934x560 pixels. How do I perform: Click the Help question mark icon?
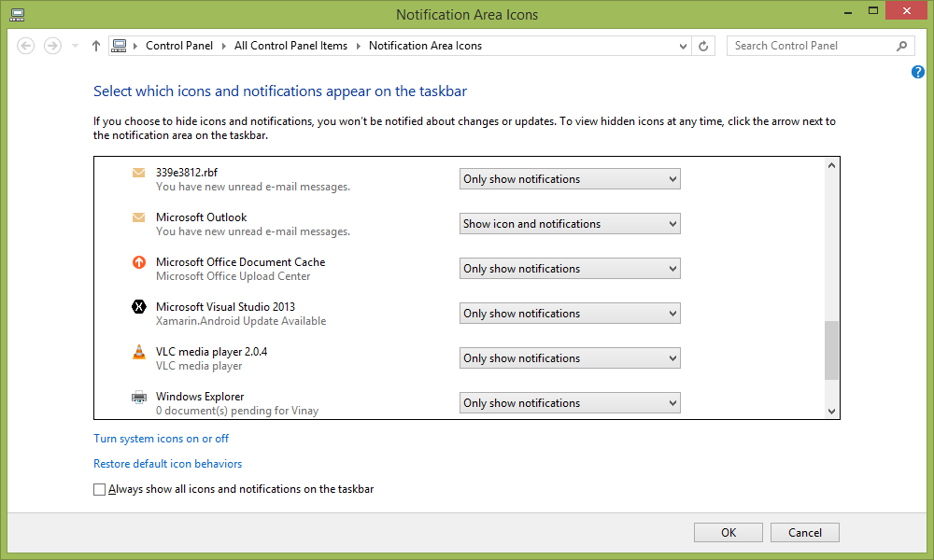[917, 72]
